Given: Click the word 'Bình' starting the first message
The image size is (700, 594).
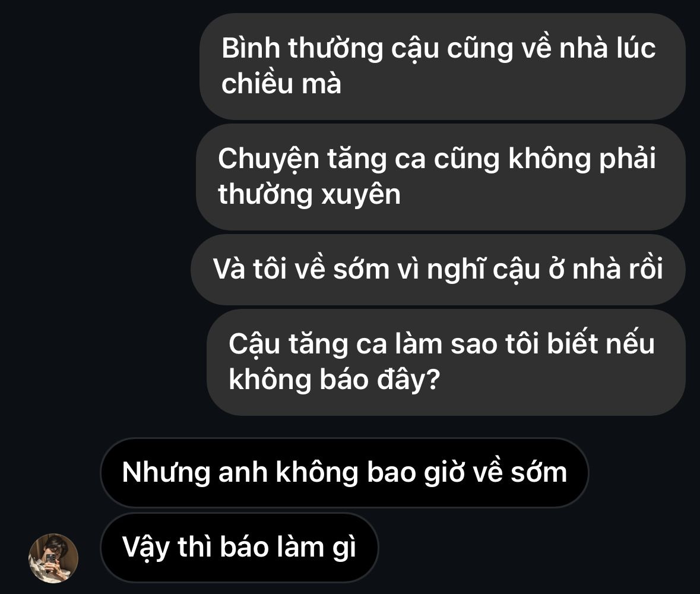Looking at the screenshot, I should [x=251, y=48].
